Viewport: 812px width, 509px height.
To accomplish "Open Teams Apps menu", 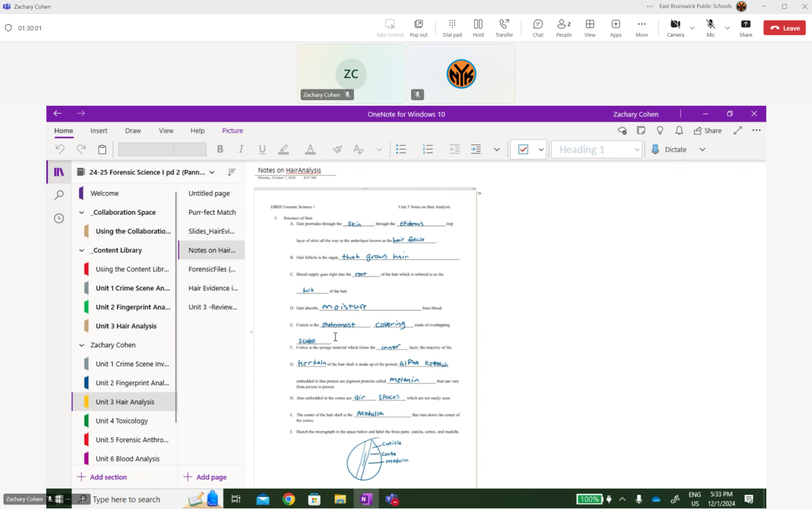I will [x=616, y=28].
